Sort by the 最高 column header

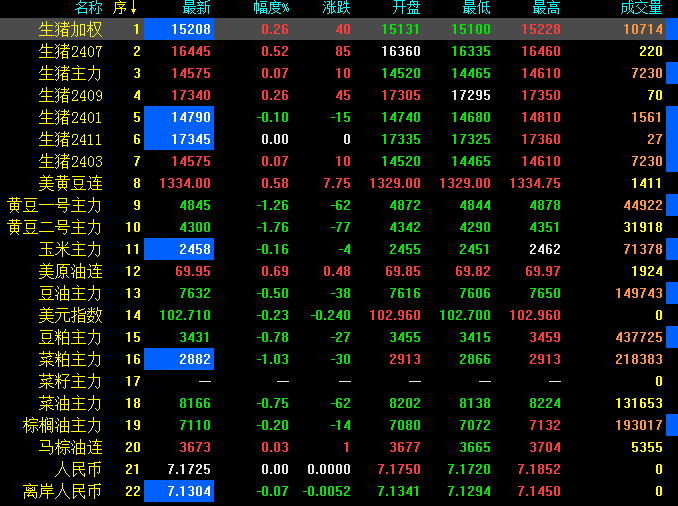pyautogui.click(x=547, y=7)
